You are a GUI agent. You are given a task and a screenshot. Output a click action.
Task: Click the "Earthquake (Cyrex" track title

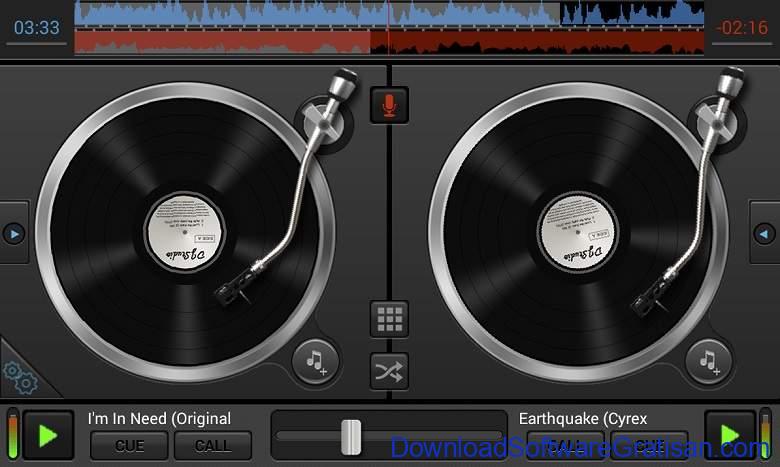point(583,419)
